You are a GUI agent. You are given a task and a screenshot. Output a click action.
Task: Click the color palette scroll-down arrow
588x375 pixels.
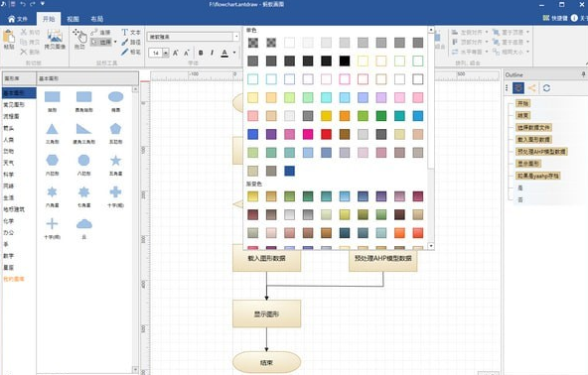[431, 246]
